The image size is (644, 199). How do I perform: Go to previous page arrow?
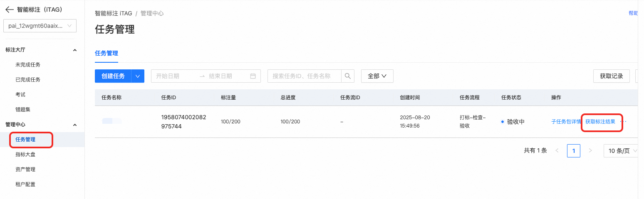(x=557, y=151)
